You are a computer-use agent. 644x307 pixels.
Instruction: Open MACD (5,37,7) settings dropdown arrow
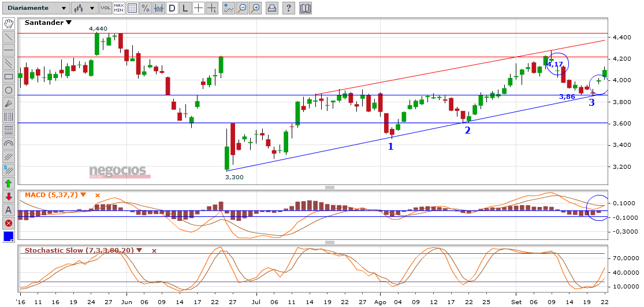pos(84,195)
